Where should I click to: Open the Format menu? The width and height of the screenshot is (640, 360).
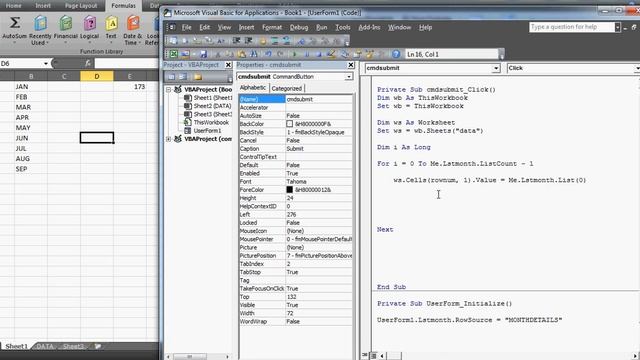(x=272, y=27)
